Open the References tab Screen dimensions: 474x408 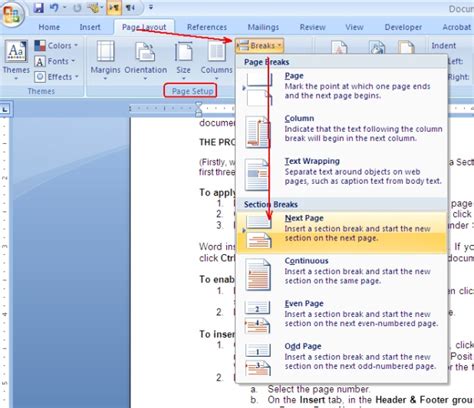[207, 27]
